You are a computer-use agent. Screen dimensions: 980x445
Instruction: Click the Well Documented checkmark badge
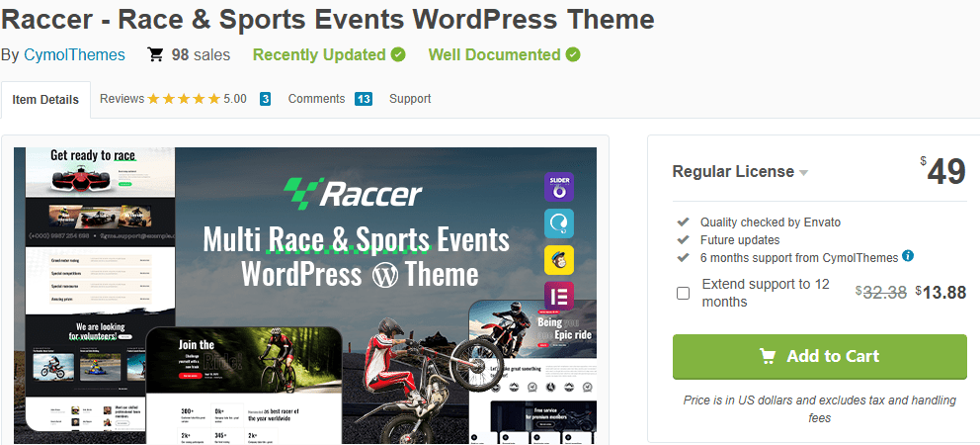pyautogui.click(x=573, y=54)
